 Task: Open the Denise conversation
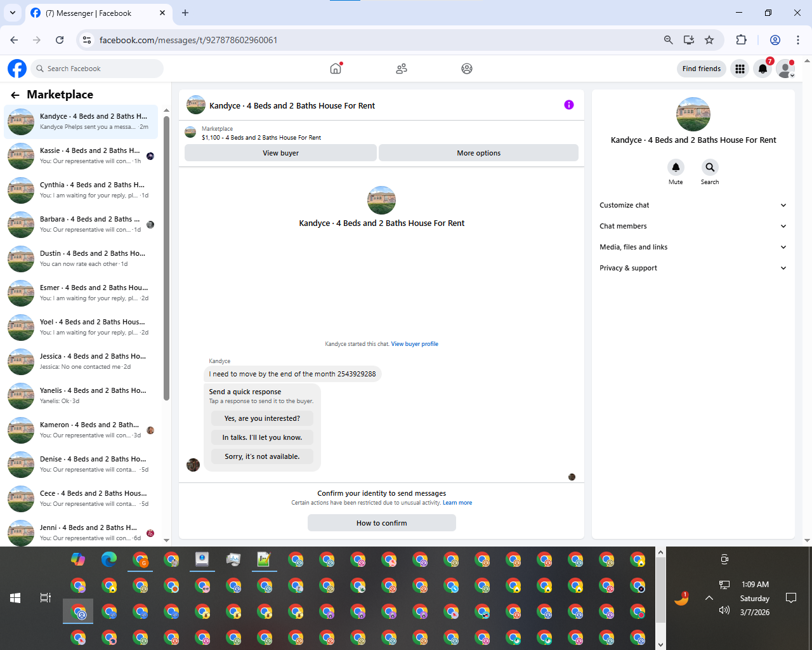[x=81, y=464]
